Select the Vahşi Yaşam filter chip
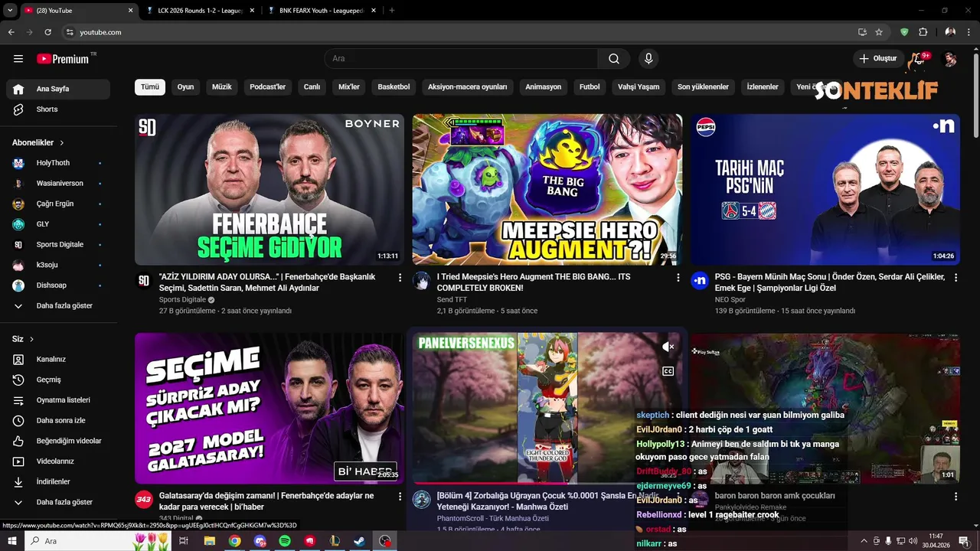980x551 pixels. 639,87
